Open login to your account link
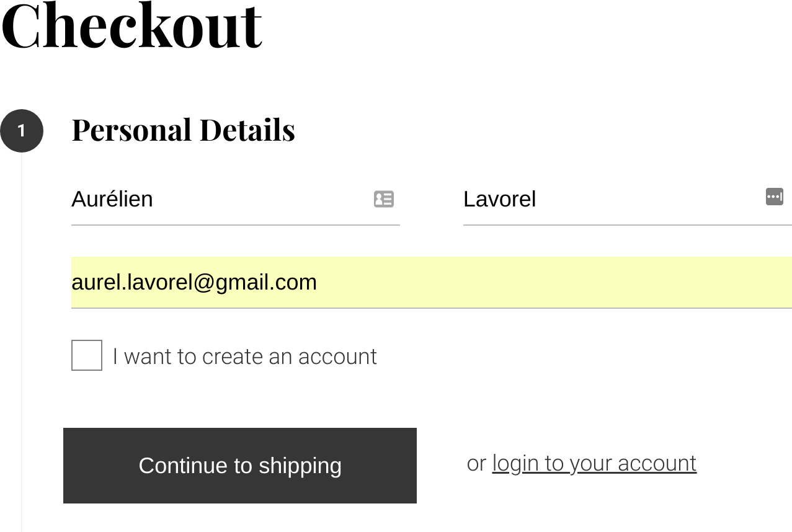Image resolution: width=792 pixels, height=532 pixels. 594,463
